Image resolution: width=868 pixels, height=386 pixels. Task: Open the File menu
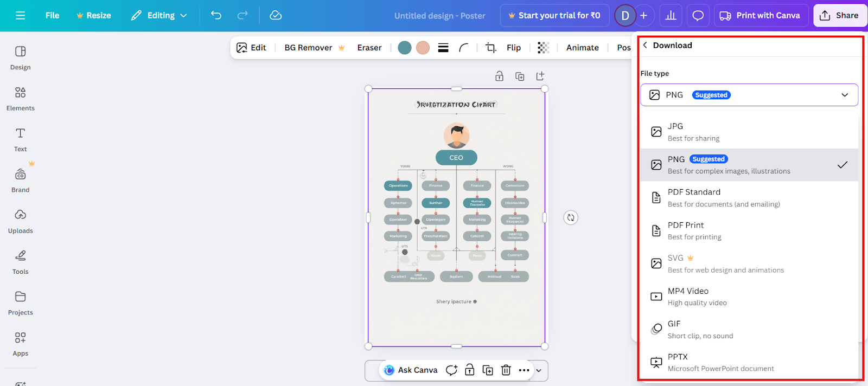tap(53, 15)
